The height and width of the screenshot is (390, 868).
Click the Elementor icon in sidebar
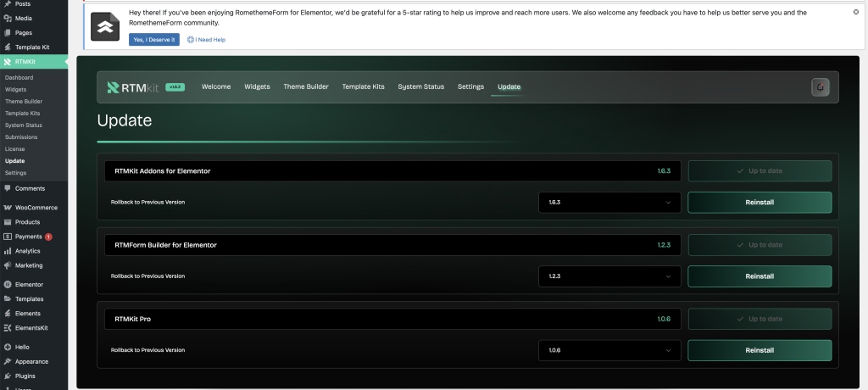click(7, 285)
